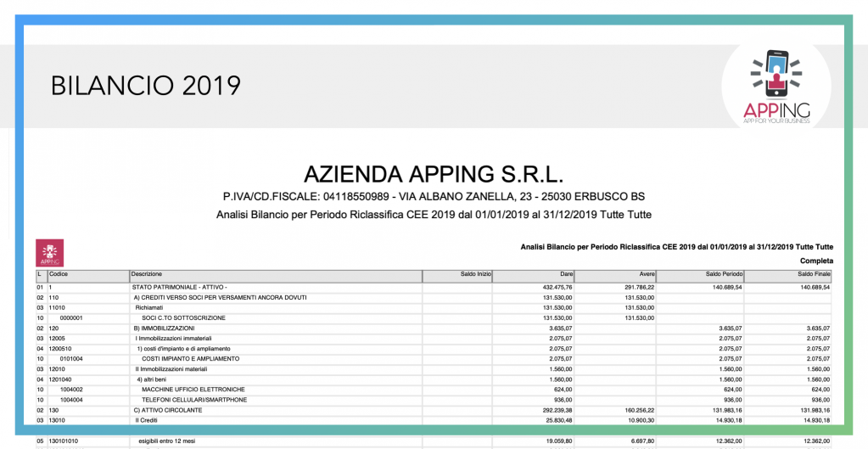This screenshot has width=868, height=449.
Task: Click the Completa label
Action: pyautogui.click(x=816, y=261)
